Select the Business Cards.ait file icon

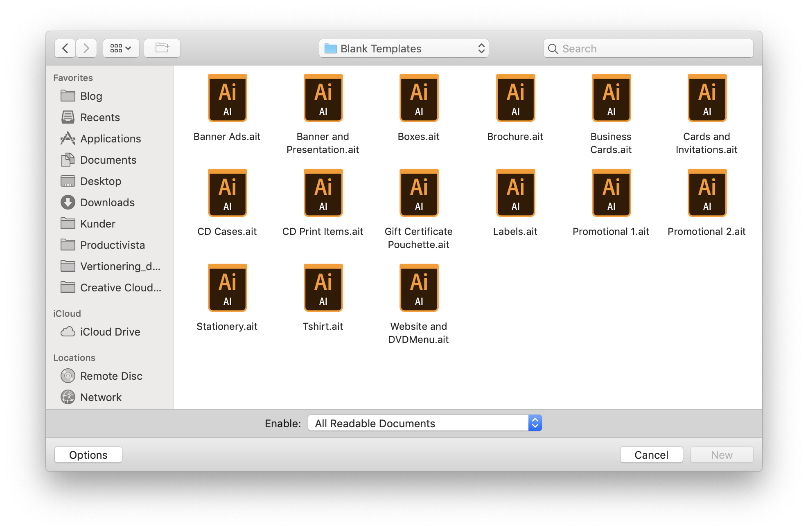611,98
